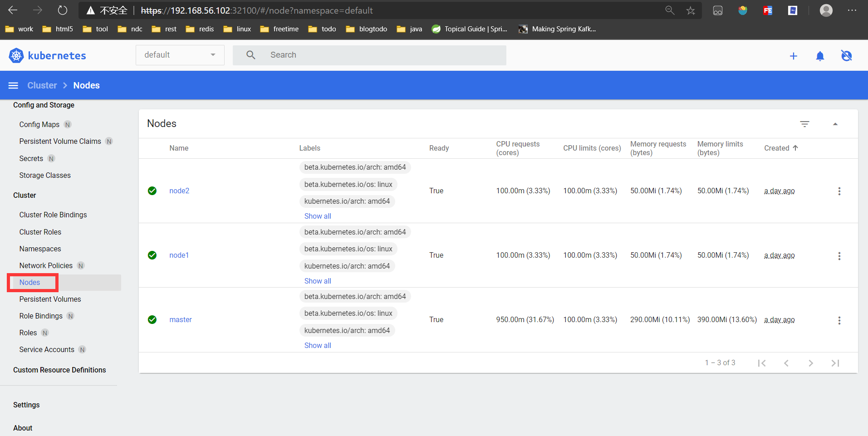868x436 pixels.
Task: Open Role Bindings in sidebar
Action: pyautogui.click(x=41, y=316)
